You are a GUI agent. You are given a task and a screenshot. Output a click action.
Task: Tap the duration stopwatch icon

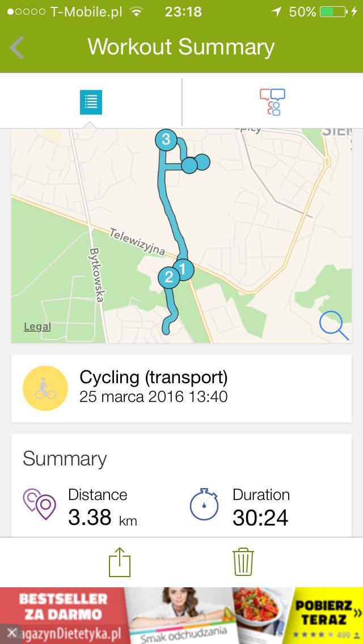(x=204, y=505)
